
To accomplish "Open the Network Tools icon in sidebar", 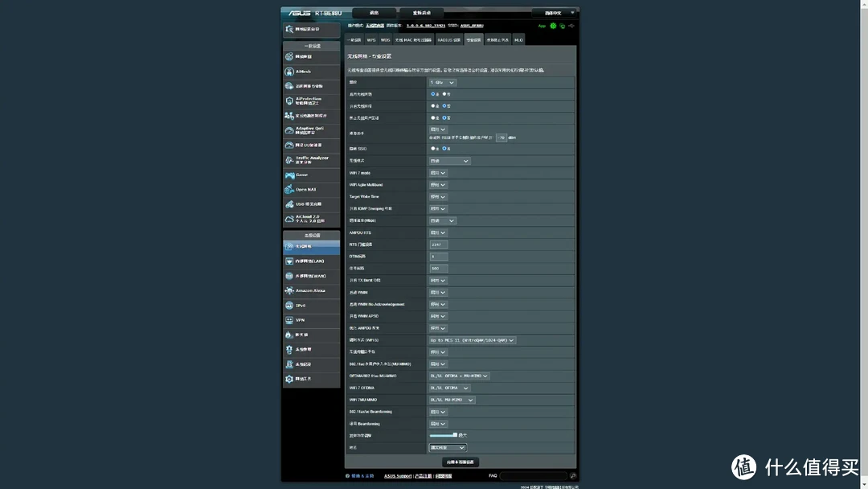I will tap(289, 379).
